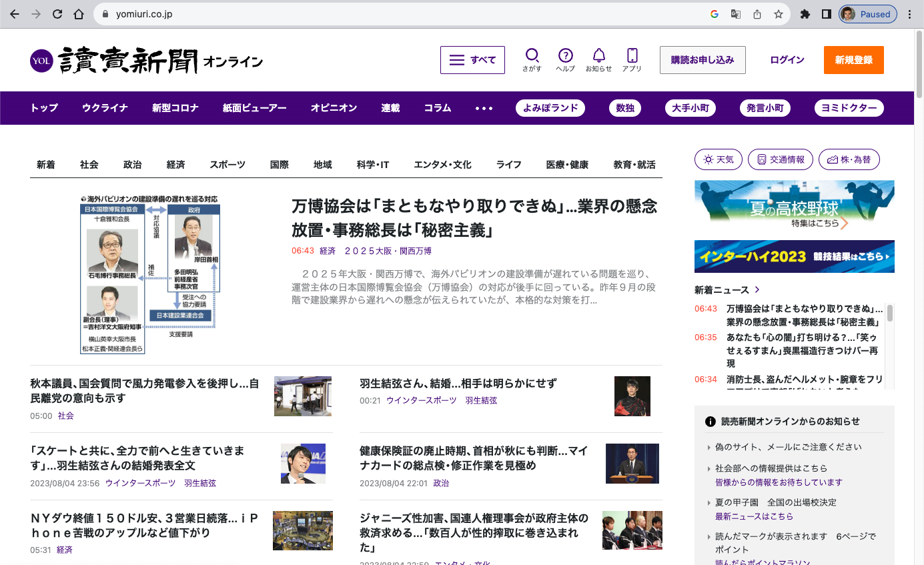The width and height of the screenshot is (924, 565).
Task: Click the アプリ phone icon
Action: pos(632,60)
